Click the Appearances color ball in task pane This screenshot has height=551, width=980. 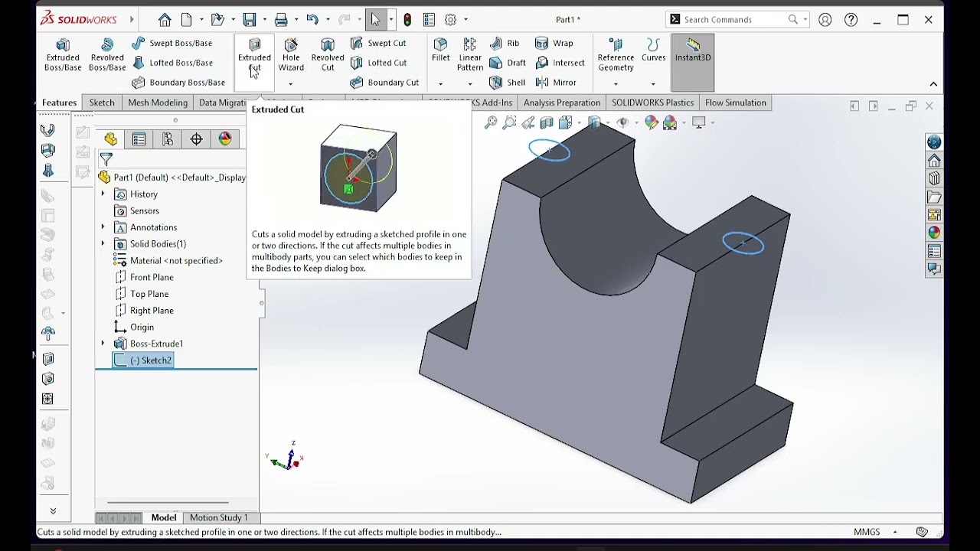pyautogui.click(x=934, y=233)
